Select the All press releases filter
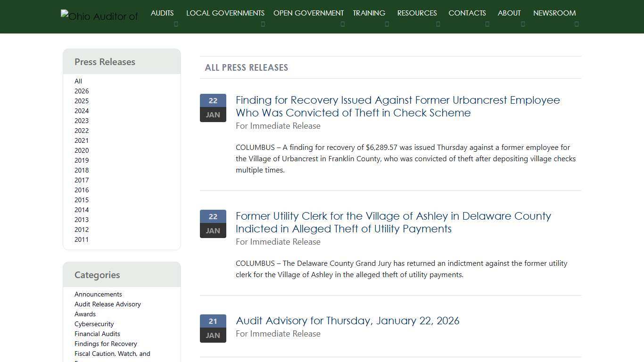644x362 pixels. [78, 81]
